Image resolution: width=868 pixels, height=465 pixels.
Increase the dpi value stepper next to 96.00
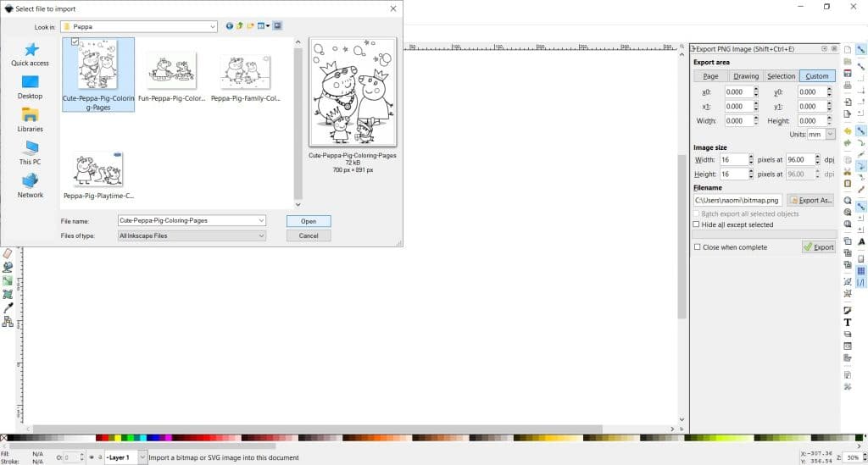(818, 157)
